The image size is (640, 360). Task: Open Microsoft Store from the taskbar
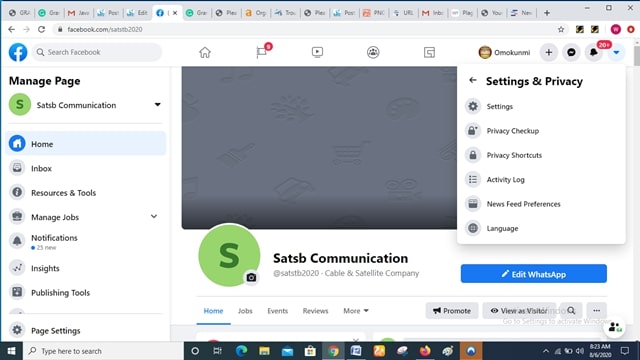(310, 351)
